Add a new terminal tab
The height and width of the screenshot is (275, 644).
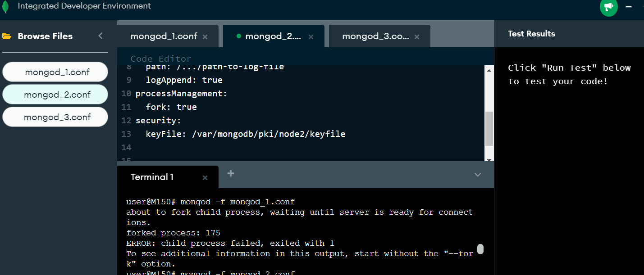(231, 173)
